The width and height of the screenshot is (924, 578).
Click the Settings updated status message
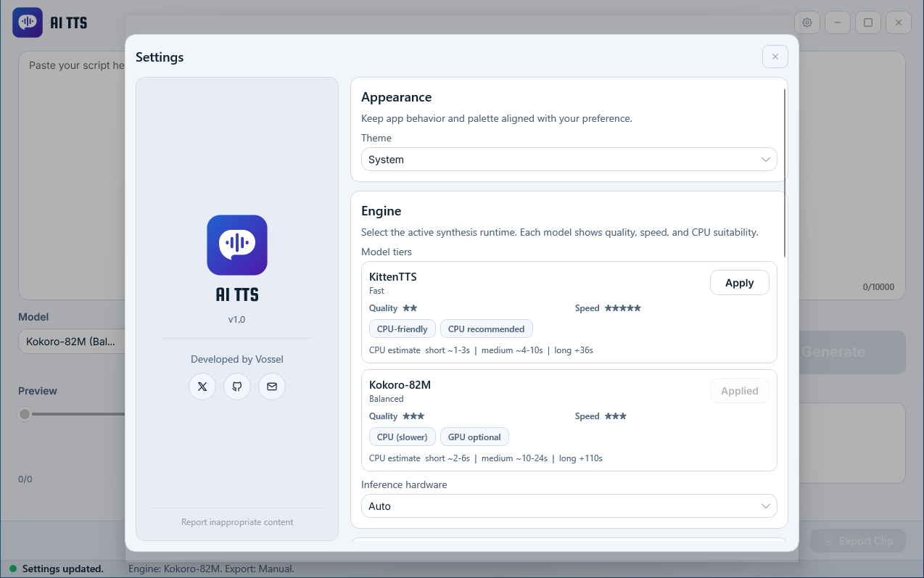point(63,569)
